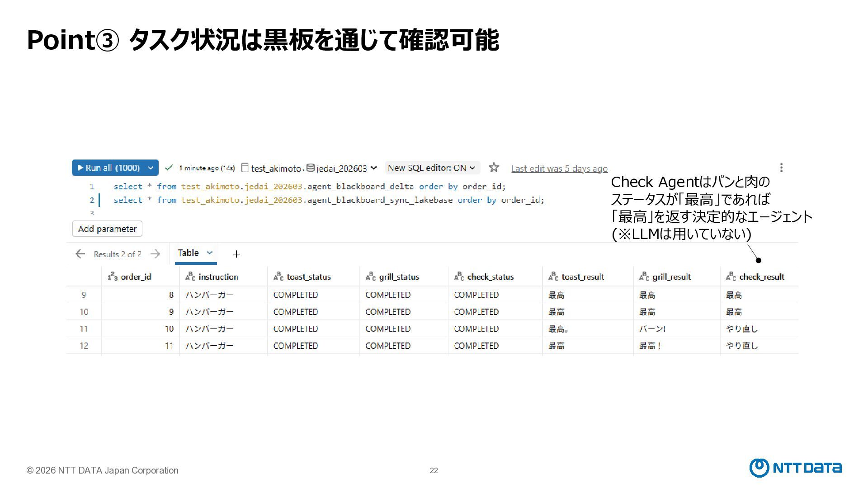The height and width of the screenshot is (488, 868).
Task: Click the Run all (1000) button
Action: coord(108,168)
